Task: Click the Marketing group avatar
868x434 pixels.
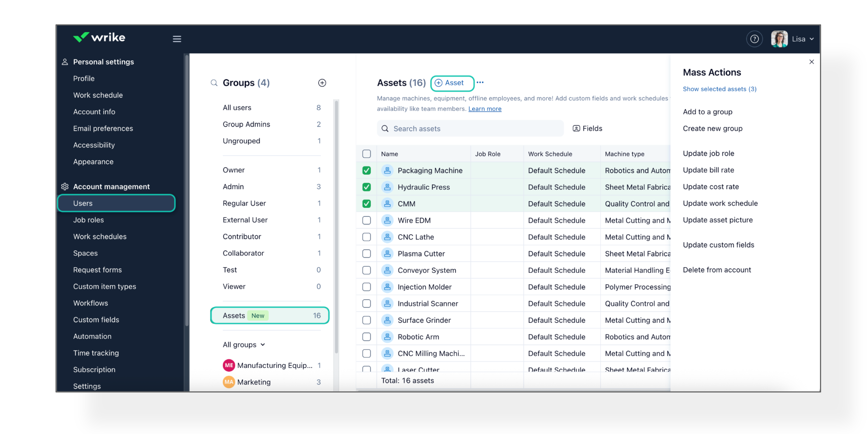Action: pyautogui.click(x=229, y=382)
